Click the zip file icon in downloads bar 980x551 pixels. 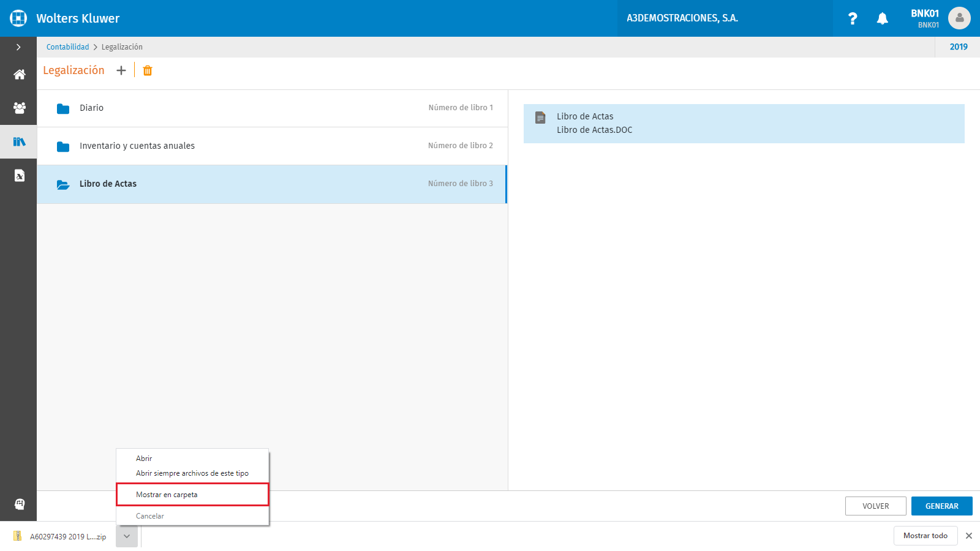(18, 536)
